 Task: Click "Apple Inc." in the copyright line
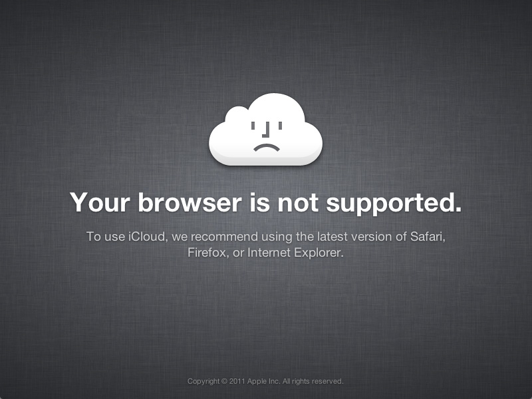263,381
